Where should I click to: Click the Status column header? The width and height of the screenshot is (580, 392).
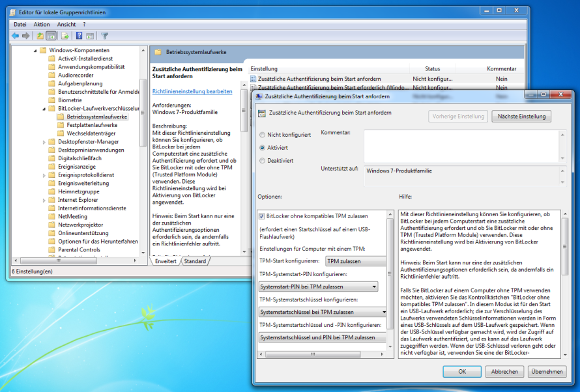click(433, 69)
